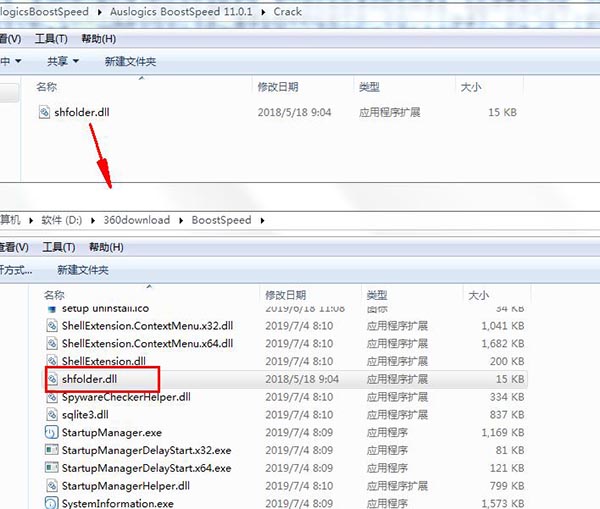Image resolution: width=600 pixels, height=509 pixels.
Task: Expand arrow after BoostSpeed breadcrumb
Action: (262, 220)
